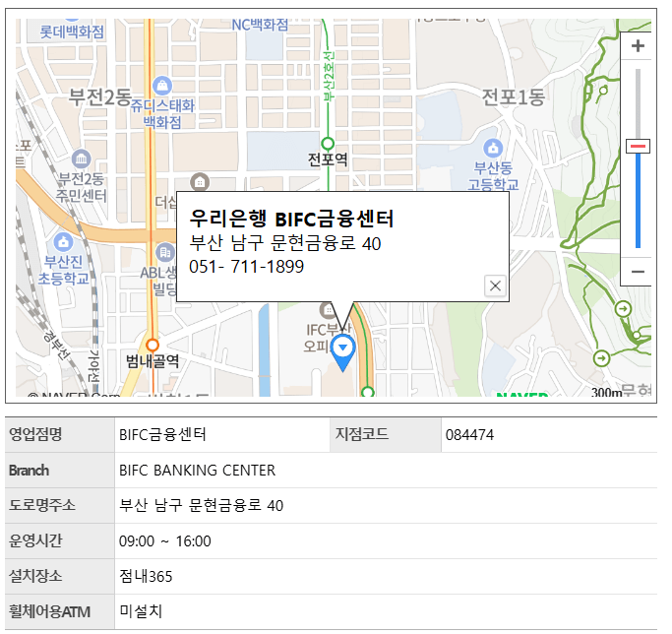The height and width of the screenshot is (634, 672).
Task: Click the 운영시간 header cell
Action: point(60,540)
